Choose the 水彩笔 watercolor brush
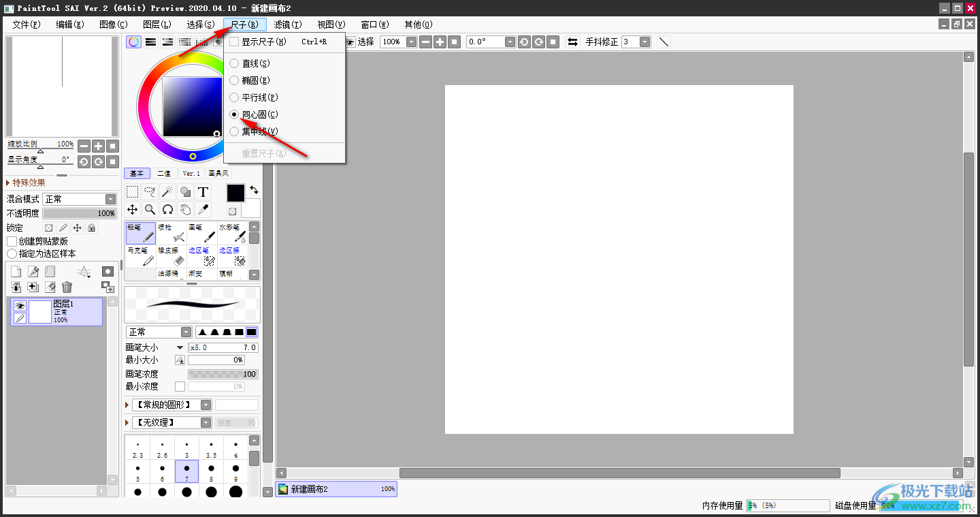This screenshot has width=980, height=517. pyautogui.click(x=232, y=233)
